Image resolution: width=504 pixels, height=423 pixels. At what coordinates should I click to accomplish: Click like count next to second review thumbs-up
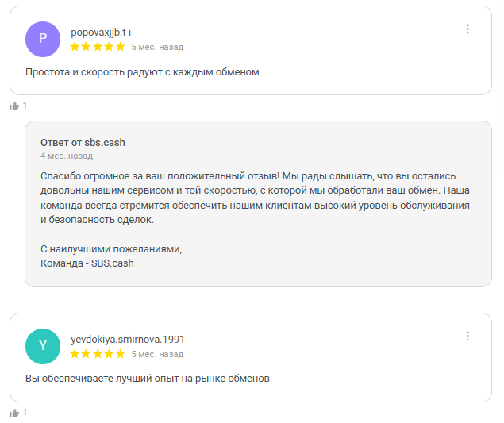point(25,413)
